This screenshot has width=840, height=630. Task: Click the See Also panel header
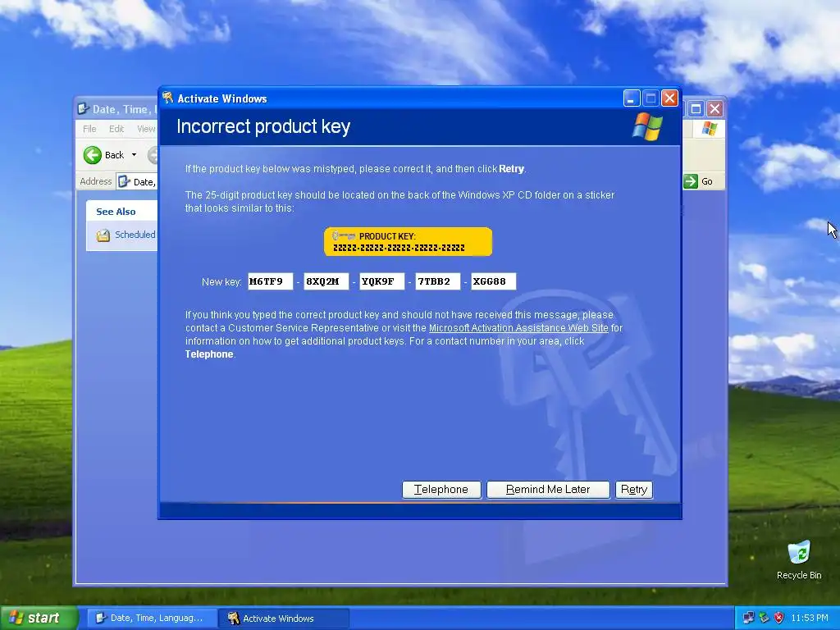click(122, 211)
